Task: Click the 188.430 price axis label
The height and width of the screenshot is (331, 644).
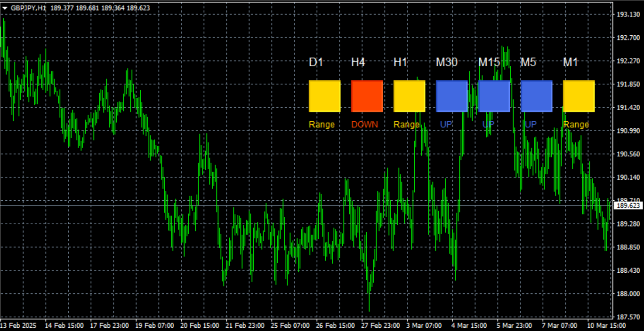Action: tap(628, 270)
